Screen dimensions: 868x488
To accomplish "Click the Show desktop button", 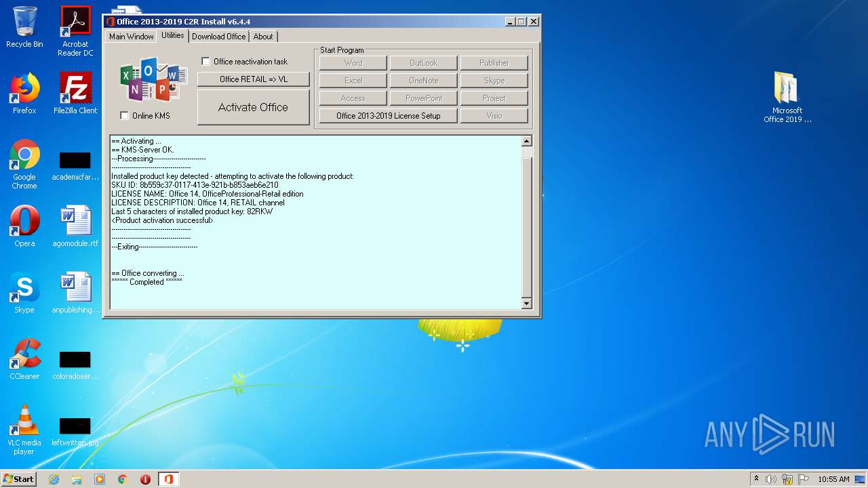I will (859, 479).
